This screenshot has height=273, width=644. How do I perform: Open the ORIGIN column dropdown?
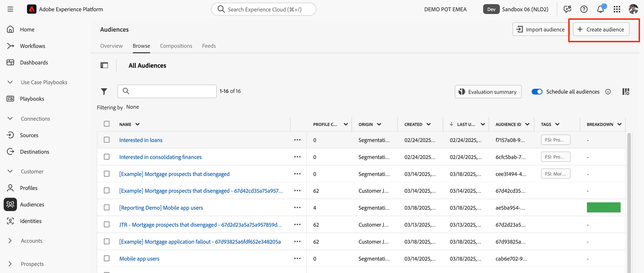(x=379, y=124)
